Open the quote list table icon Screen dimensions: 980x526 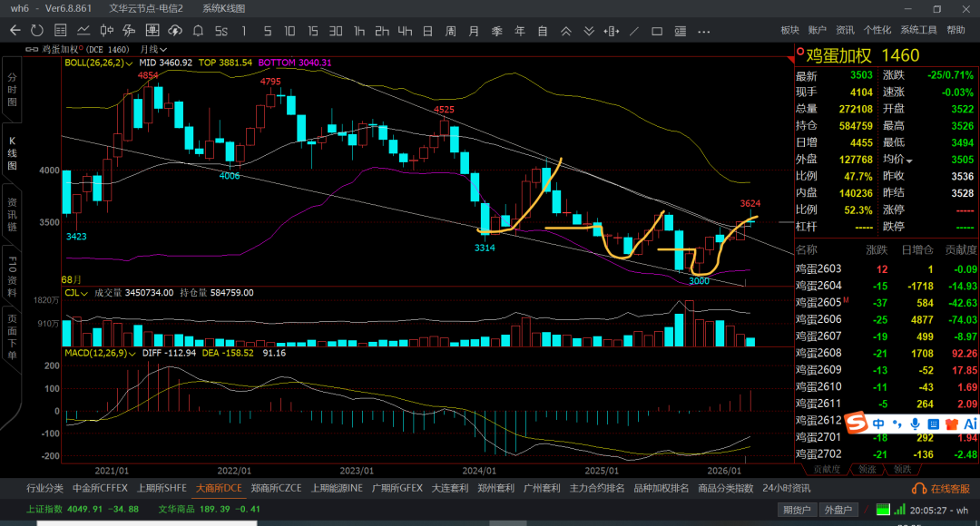[x=60, y=31]
